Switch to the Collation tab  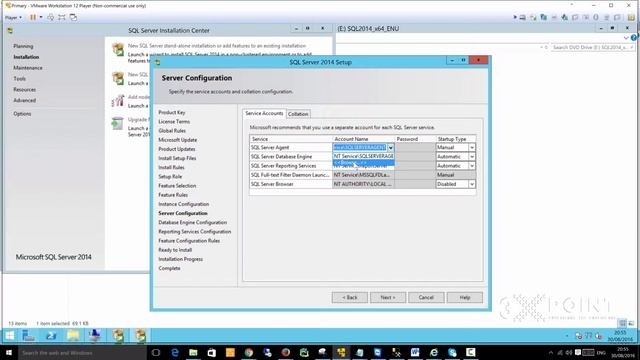(298, 114)
